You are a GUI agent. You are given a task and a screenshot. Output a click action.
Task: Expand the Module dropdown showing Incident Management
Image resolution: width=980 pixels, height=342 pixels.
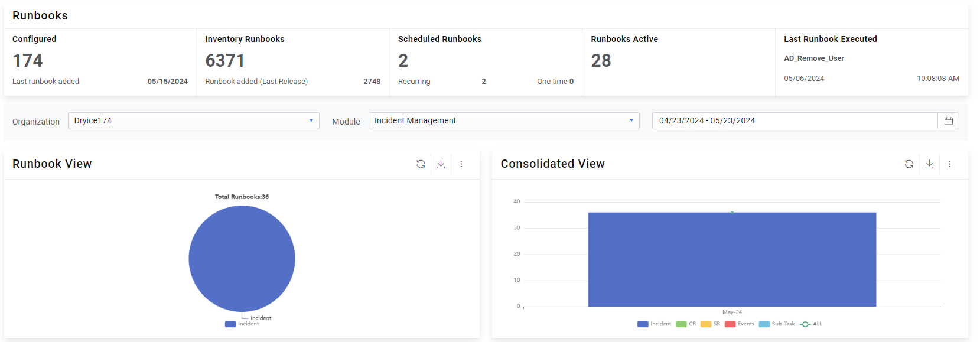pyautogui.click(x=503, y=121)
